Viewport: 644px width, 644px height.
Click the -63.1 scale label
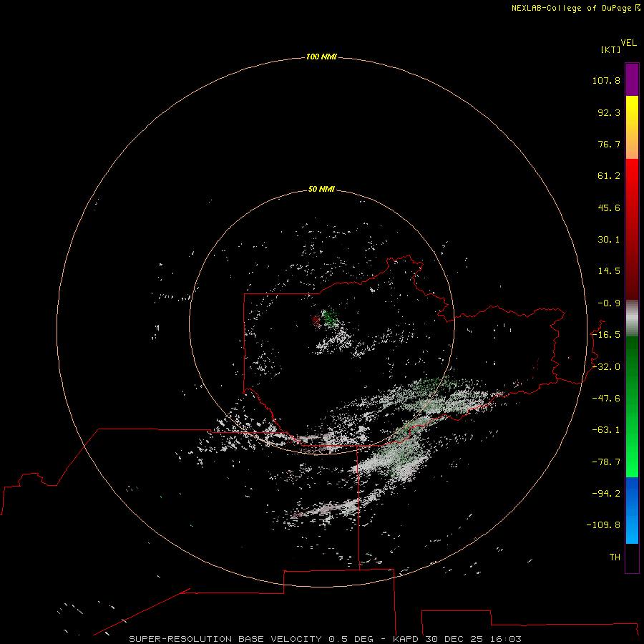(x=606, y=430)
